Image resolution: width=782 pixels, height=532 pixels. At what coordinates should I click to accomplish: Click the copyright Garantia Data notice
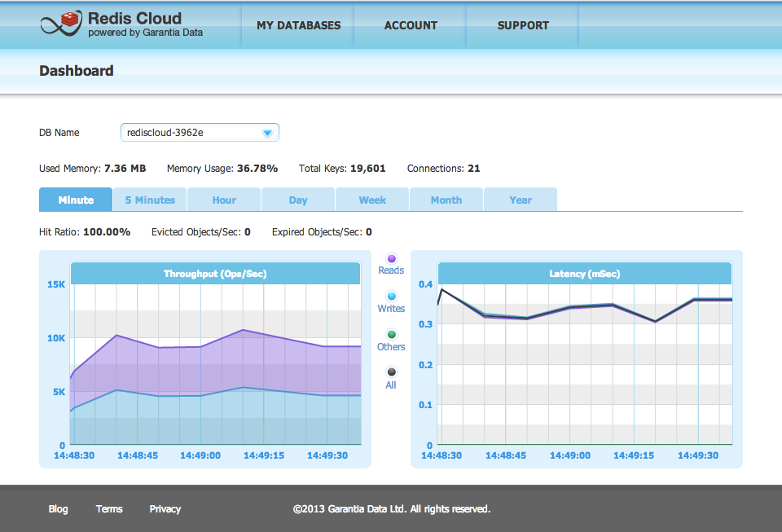click(x=392, y=509)
